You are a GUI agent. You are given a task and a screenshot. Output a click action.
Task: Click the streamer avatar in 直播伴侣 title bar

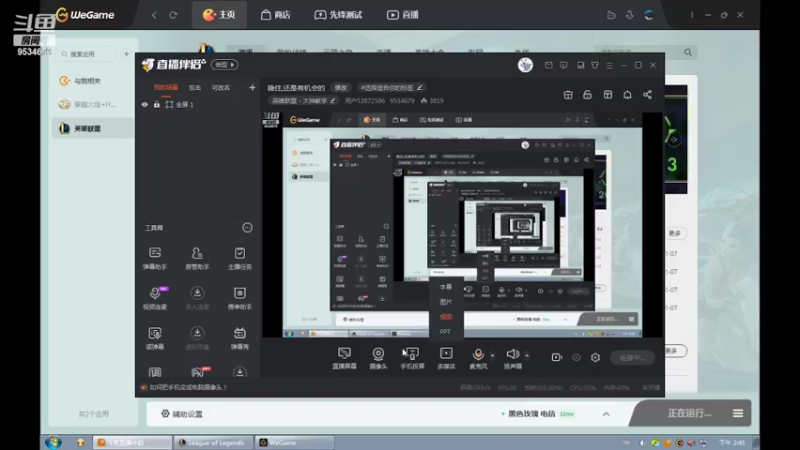click(x=526, y=65)
